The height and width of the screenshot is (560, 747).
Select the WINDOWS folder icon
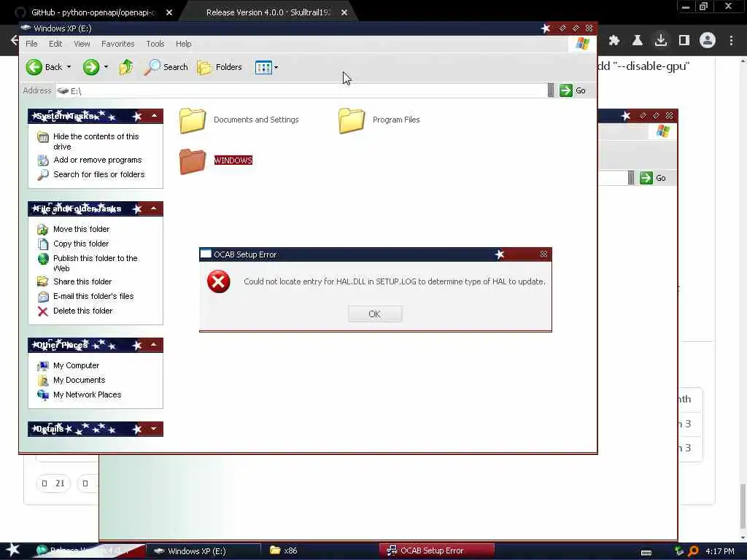pos(193,161)
